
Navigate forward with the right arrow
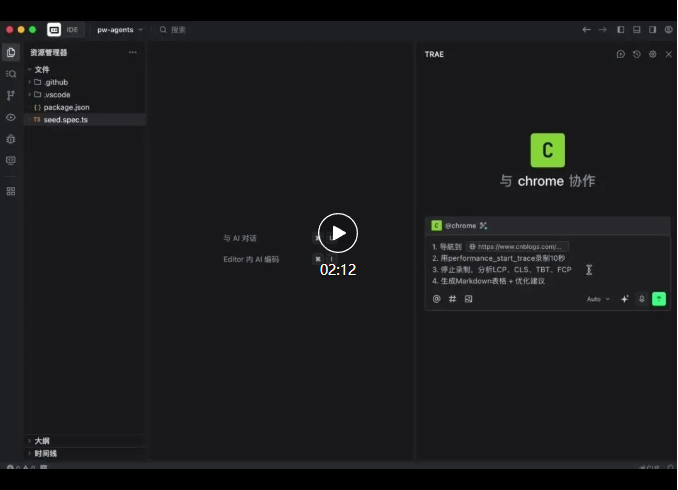point(602,29)
